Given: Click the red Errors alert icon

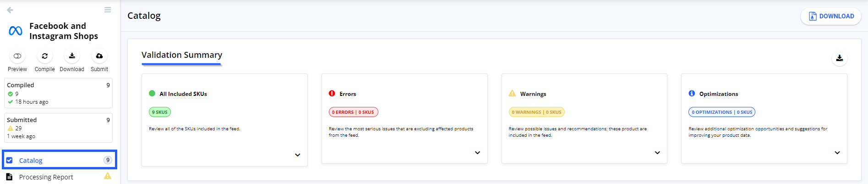Looking at the screenshot, I should coord(332,93).
